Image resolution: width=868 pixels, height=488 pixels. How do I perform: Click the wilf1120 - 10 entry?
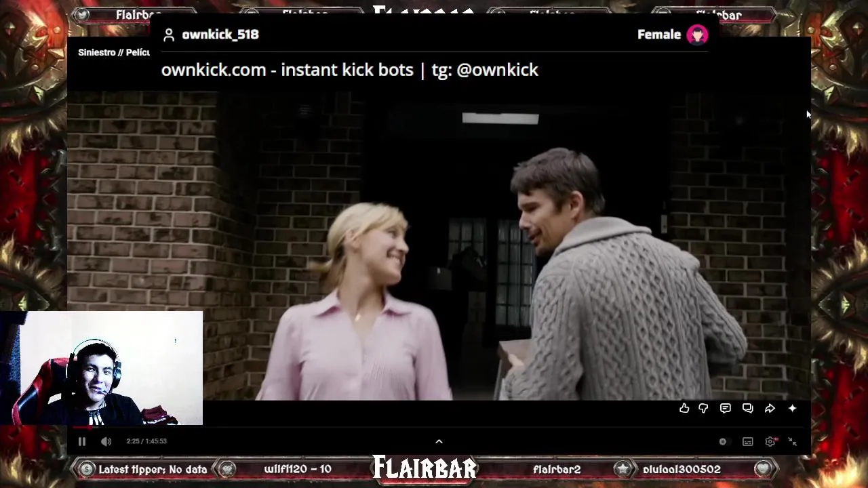(x=298, y=469)
